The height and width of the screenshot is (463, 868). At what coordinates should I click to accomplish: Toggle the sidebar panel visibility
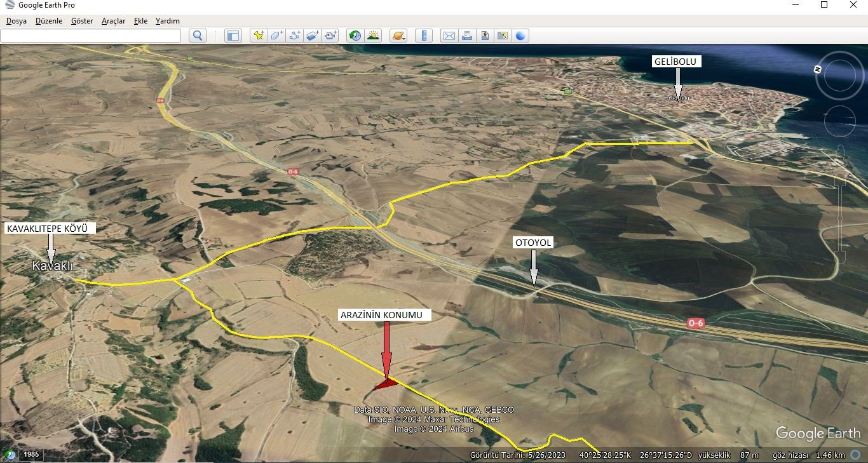pyautogui.click(x=233, y=36)
